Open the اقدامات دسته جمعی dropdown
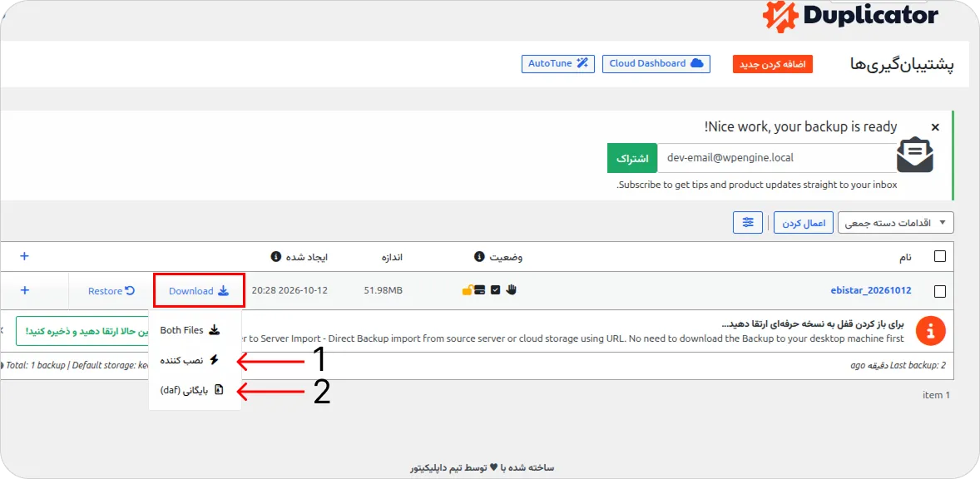Viewport: 980px width, 479px height. pos(896,222)
